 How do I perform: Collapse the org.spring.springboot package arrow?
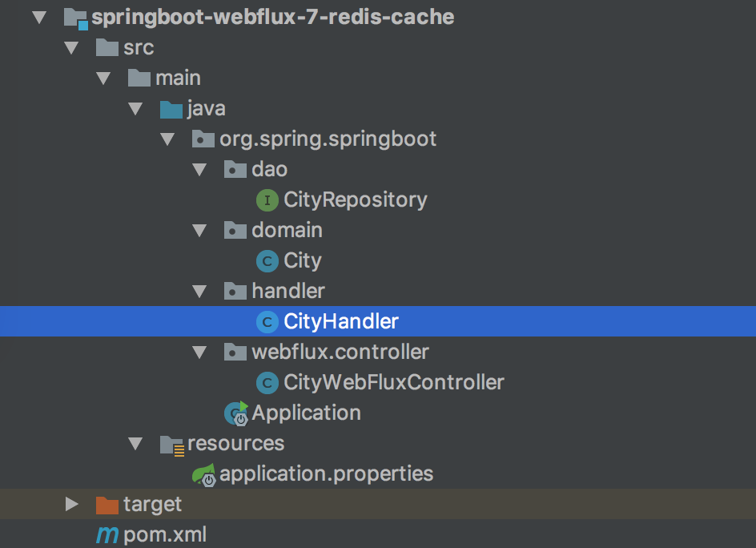167,139
